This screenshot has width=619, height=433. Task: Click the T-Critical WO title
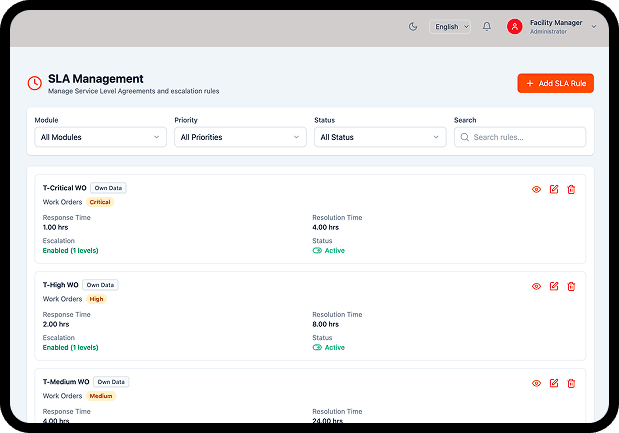(64, 188)
